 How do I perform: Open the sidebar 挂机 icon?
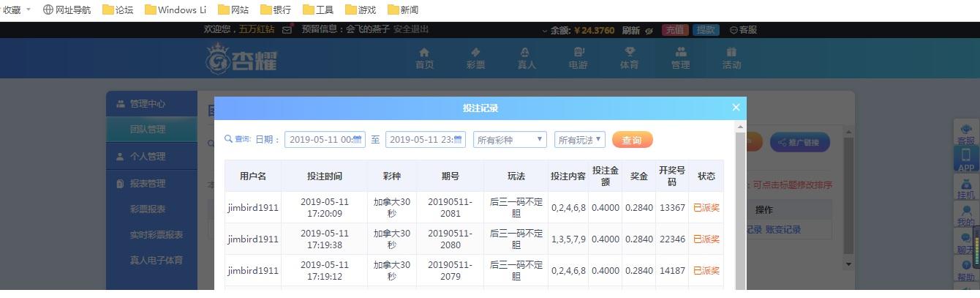(x=966, y=187)
